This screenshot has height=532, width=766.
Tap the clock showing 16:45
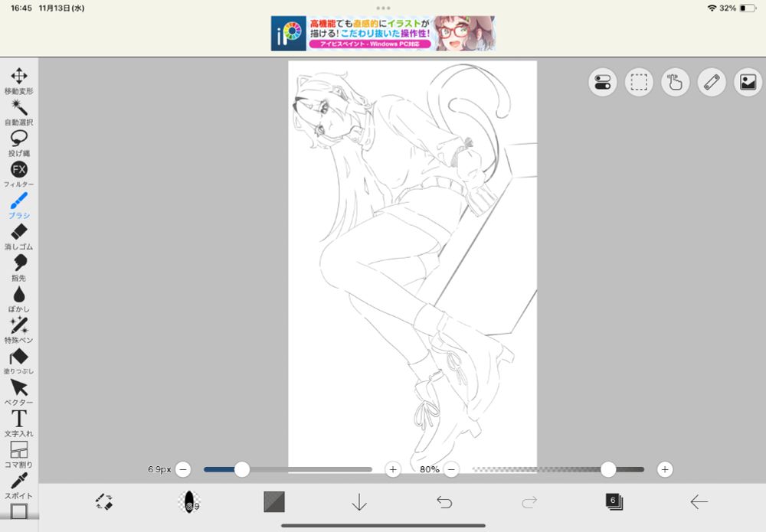click(x=21, y=8)
